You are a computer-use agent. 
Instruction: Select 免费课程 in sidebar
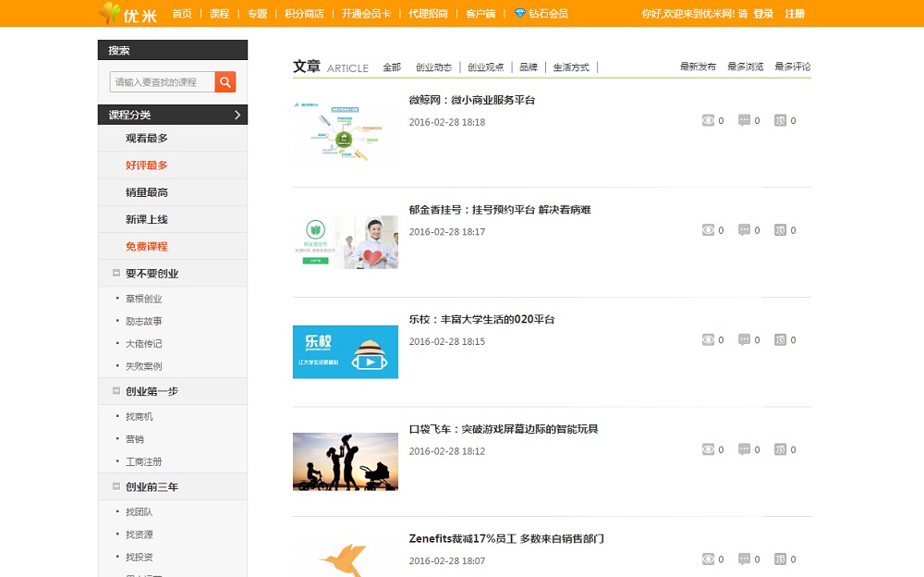147,247
